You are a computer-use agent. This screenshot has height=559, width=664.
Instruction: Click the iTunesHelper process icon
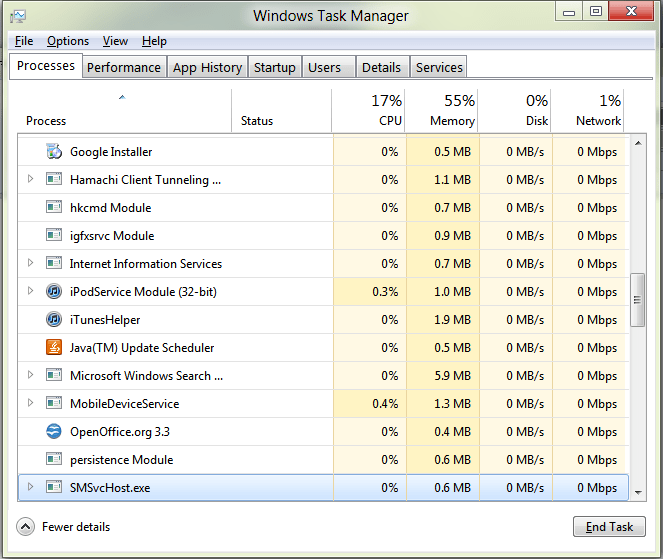(x=54, y=319)
